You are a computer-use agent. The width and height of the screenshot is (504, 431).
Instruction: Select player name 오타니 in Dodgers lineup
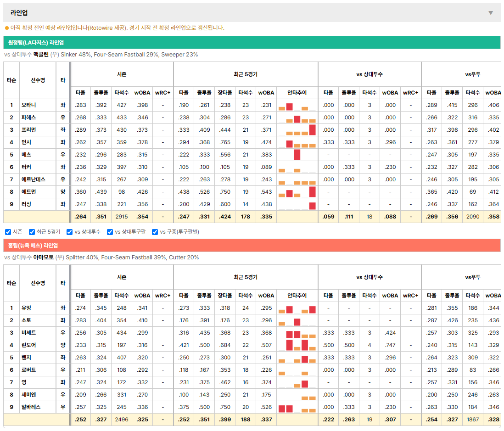[28, 105]
